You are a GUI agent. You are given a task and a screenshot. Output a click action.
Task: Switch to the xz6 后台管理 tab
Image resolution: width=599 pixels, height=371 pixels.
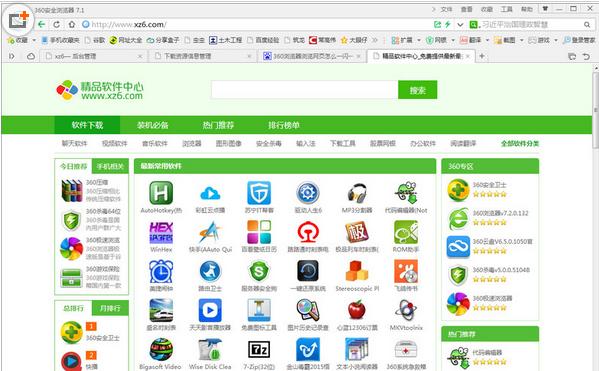tap(93, 56)
